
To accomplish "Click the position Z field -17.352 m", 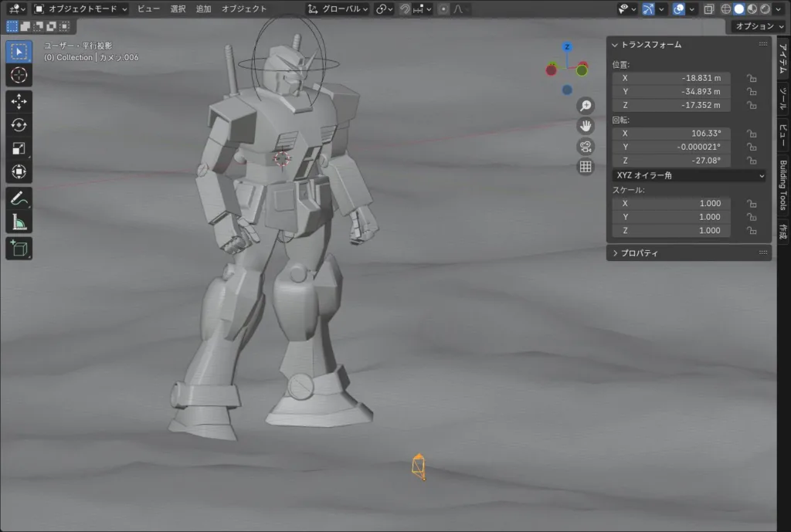I will click(x=671, y=105).
